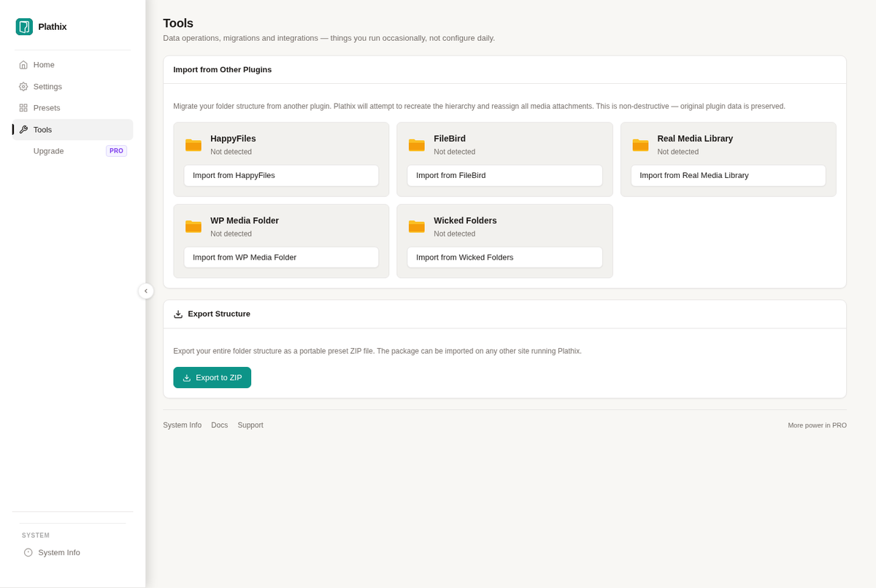This screenshot has width=876, height=588.
Task: Click the FileBird folder icon
Action: (417, 144)
